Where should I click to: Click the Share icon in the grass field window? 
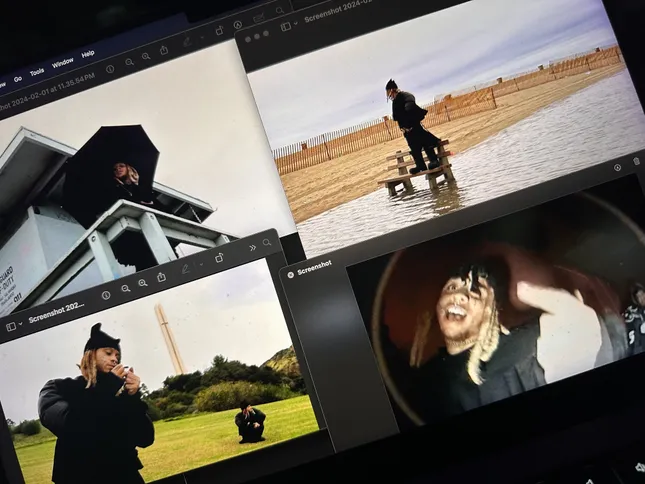point(161,277)
